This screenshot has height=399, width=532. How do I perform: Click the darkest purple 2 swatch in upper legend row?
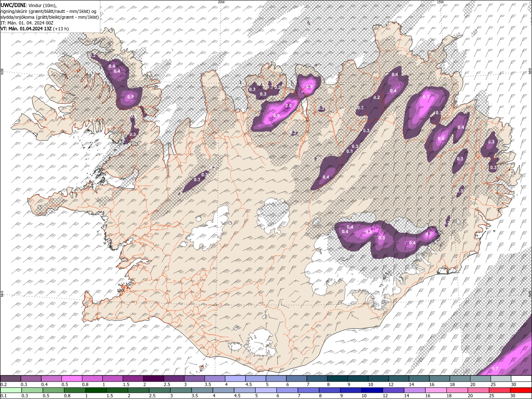click(153, 379)
